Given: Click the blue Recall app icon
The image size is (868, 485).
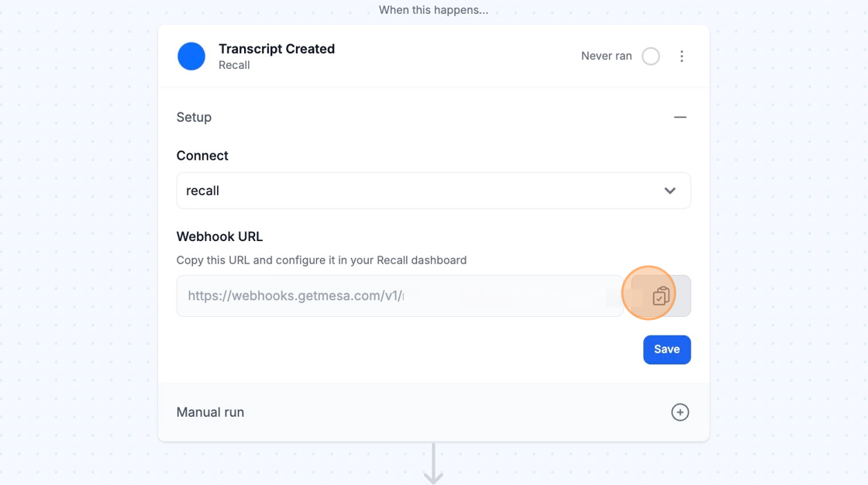Looking at the screenshot, I should [191, 57].
